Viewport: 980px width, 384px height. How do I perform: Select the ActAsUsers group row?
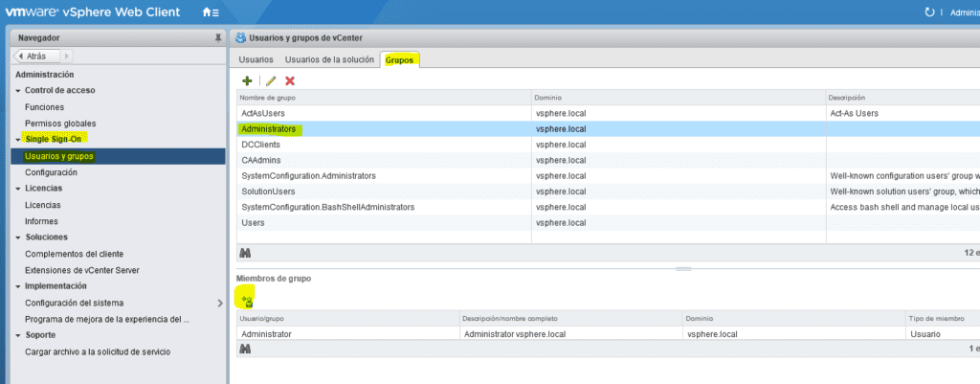pyautogui.click(x=608, y=114)
